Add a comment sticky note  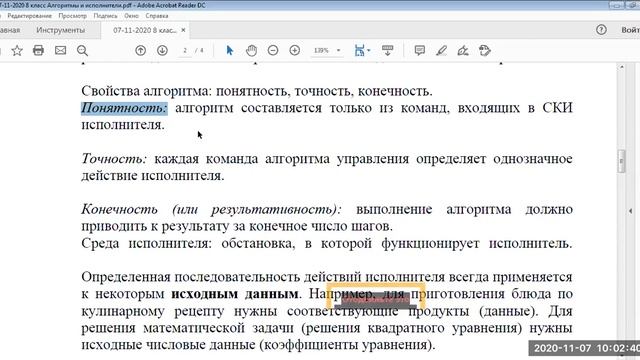click(420, 50)
